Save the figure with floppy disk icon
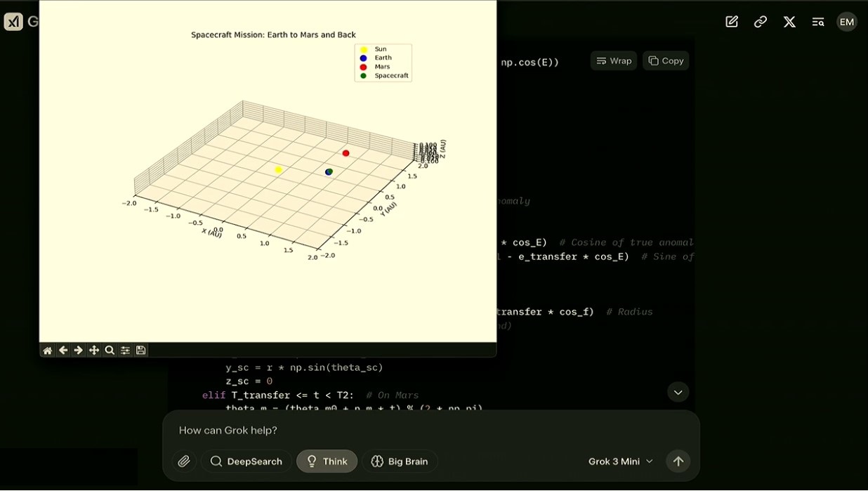 click(141, 351)
